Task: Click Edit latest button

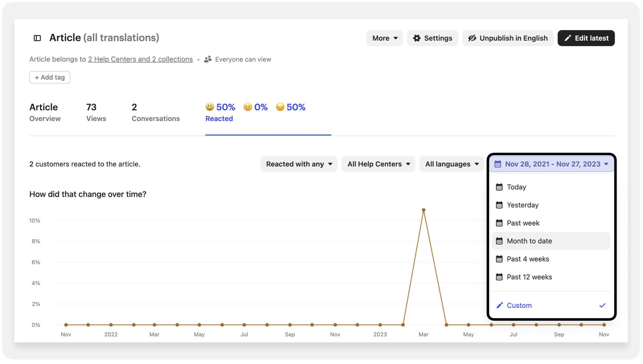Action: click(586, 38)
